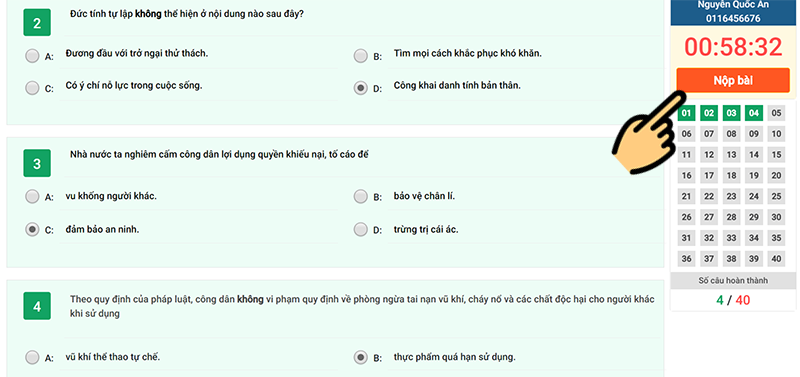The width and height of the screenshot is (800, 377).
Task: Click the green question 3 number badge
Action: [37, 163]
